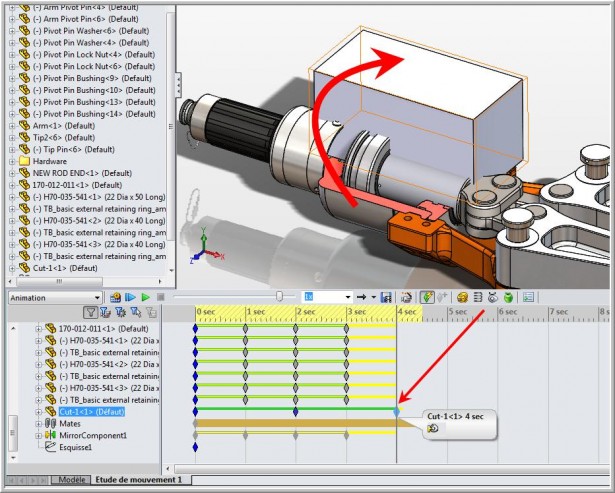Switch to the Modèle tab
Screen dimensions: 615x493
click(72, 480)
